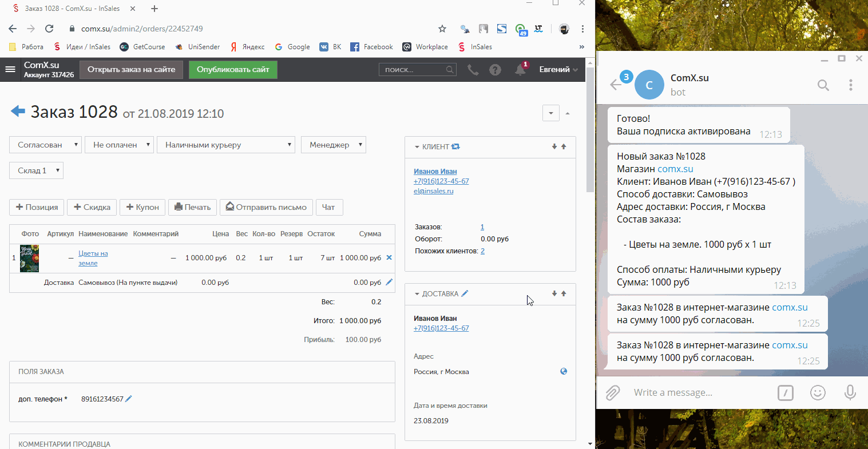Open the Chrome three-dot menu
This screenshot has width=868, height=449.
[x=582, y=29]
